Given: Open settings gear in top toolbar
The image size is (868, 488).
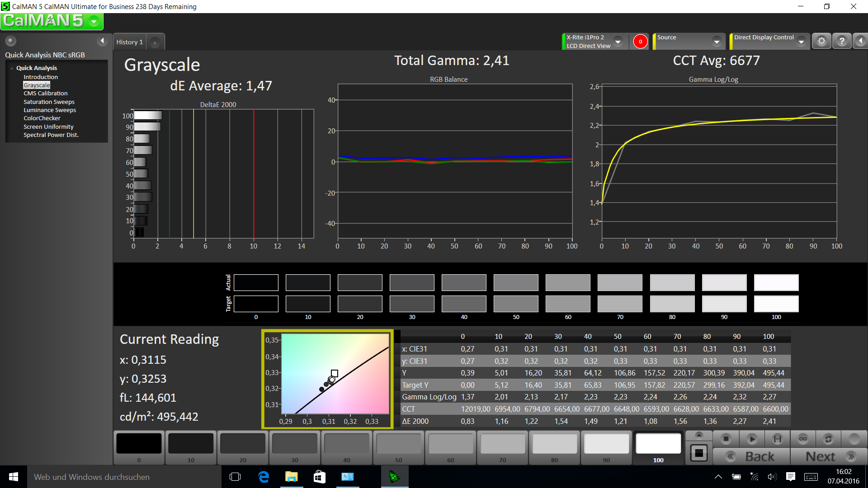Looking at the screenshot, I should pos(821,41).
